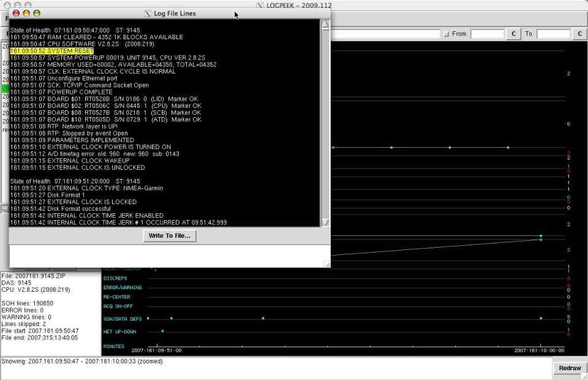Image resolution: width=588 pixels, height=380 pixels.
Task: Toggle the checkbox beside From
Action: click(x=446, y=34)
